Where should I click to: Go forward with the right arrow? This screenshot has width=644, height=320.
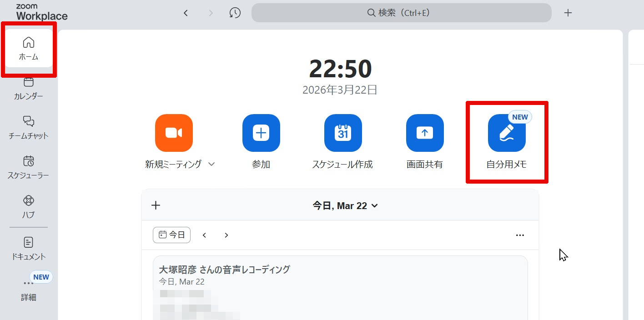coord(211,13)
